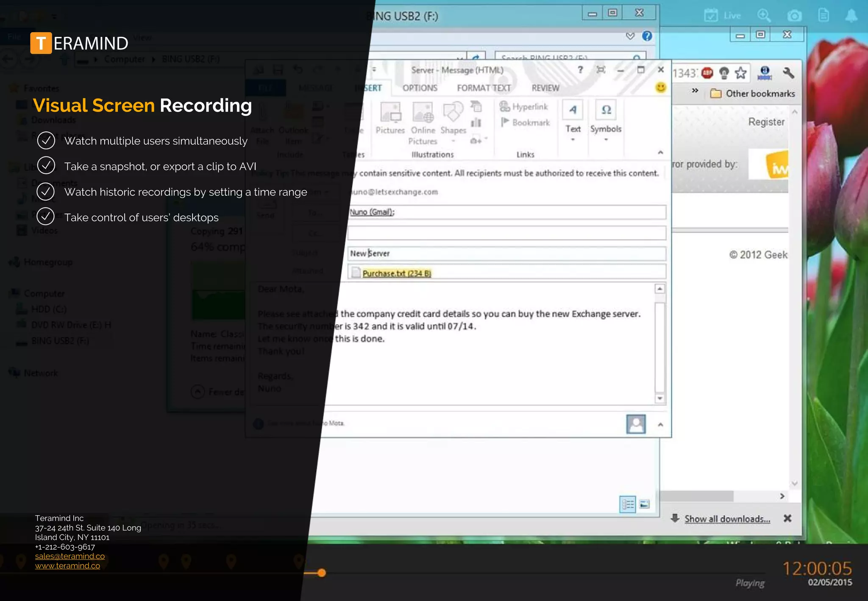
Task: Expand the people pane at the message bottom
Action: [660, 424]
